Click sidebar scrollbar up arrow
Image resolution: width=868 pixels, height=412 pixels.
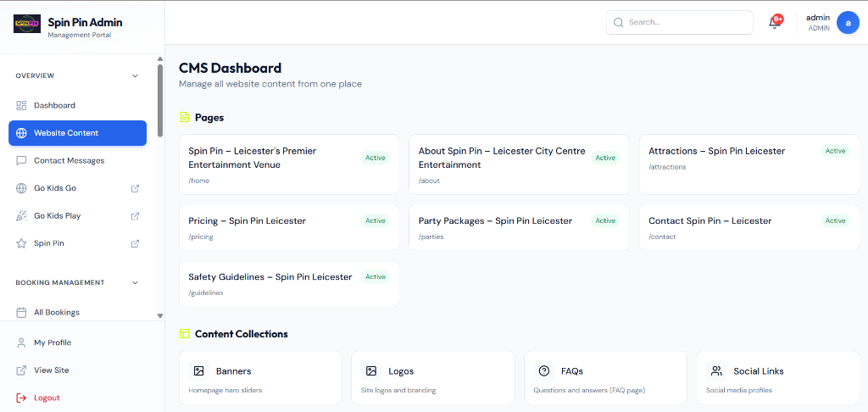click(160, 58)
